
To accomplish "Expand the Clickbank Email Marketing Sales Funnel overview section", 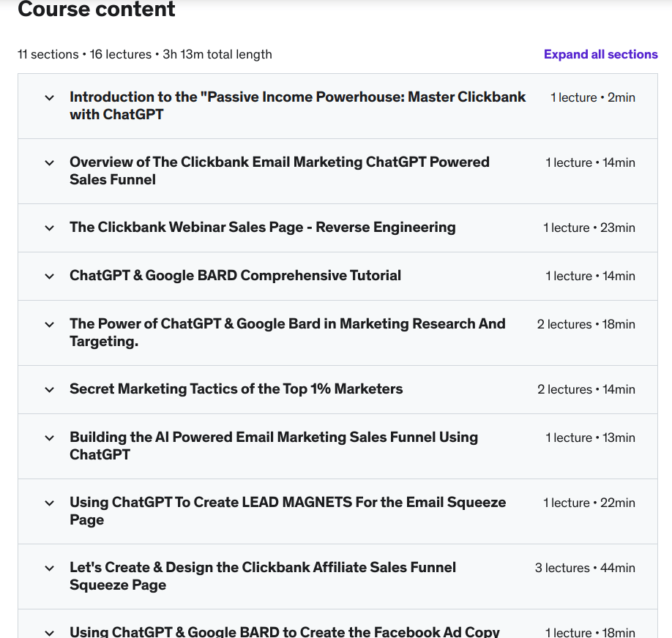I will [49, 162].
